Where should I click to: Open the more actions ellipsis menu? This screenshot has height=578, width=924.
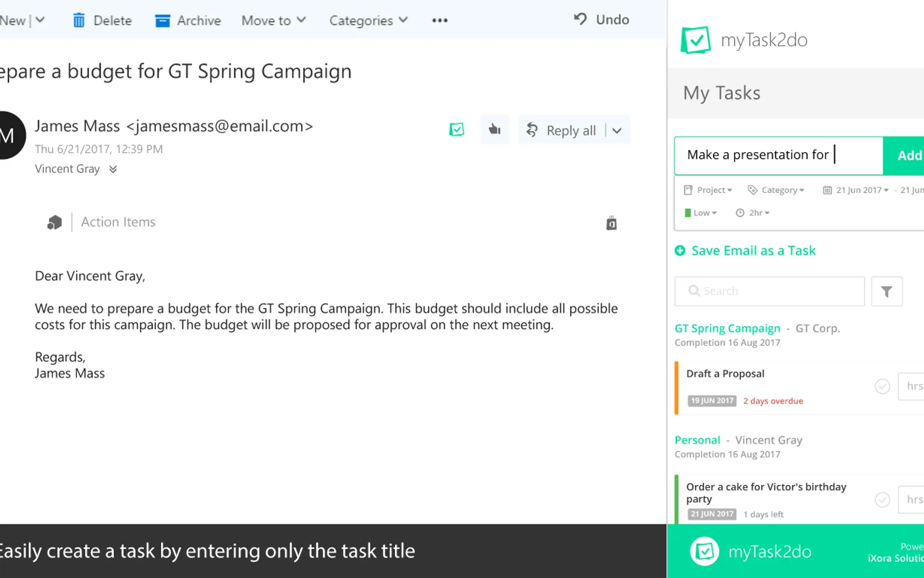click(439, 21)
